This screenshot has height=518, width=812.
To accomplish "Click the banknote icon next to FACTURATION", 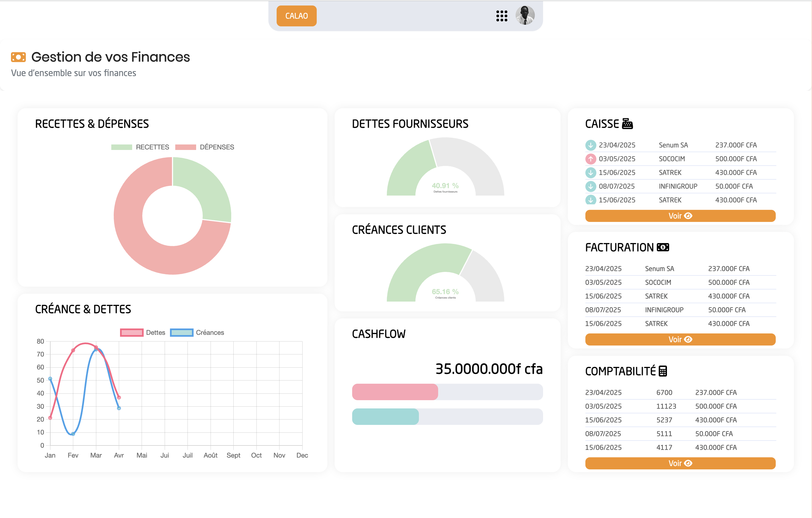I will 663,247.
